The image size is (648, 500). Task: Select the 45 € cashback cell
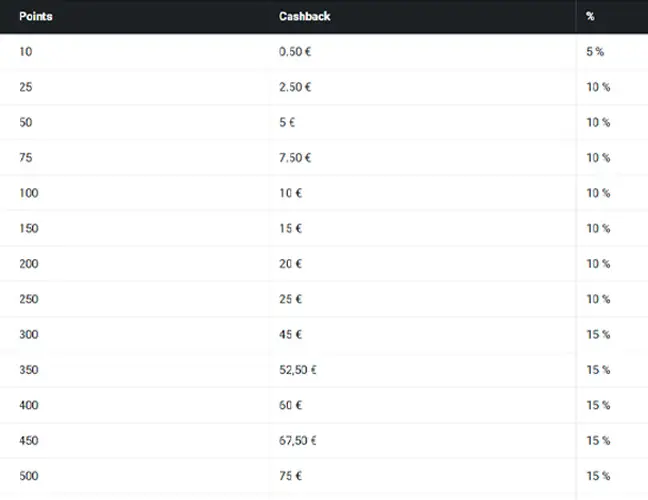(x=291, y=335)
